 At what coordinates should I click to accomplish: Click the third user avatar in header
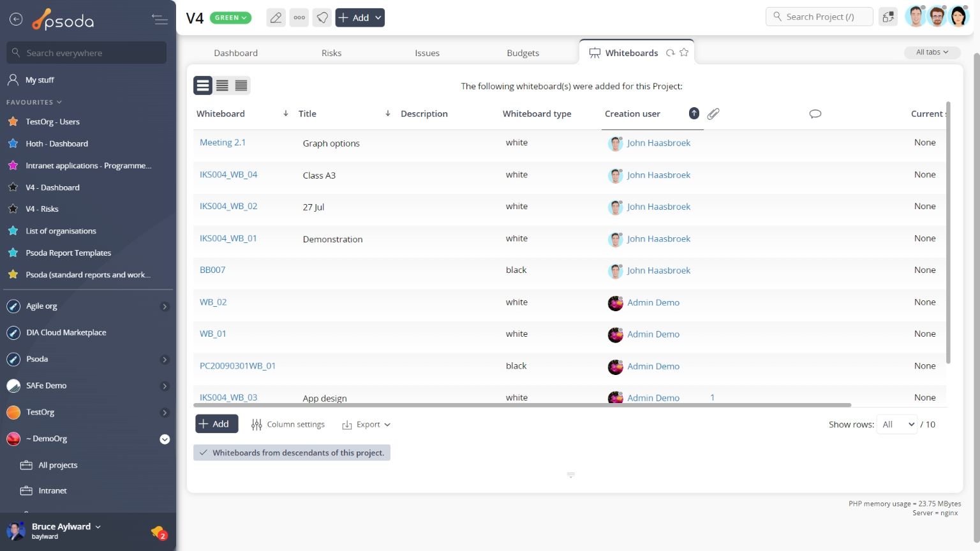(959, 17)
